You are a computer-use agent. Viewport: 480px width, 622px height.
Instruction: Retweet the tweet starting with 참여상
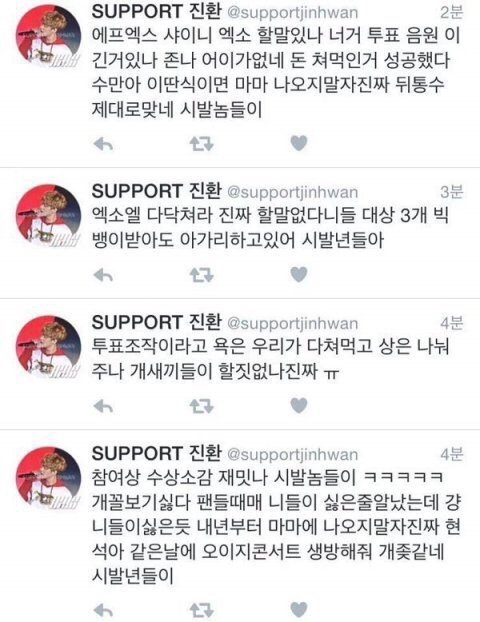[202, 610]
